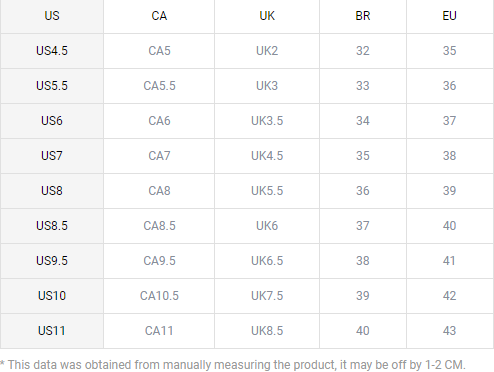Select the US10 row label
The height and width of the screenshot is (372, 494).
coord(52,296)
